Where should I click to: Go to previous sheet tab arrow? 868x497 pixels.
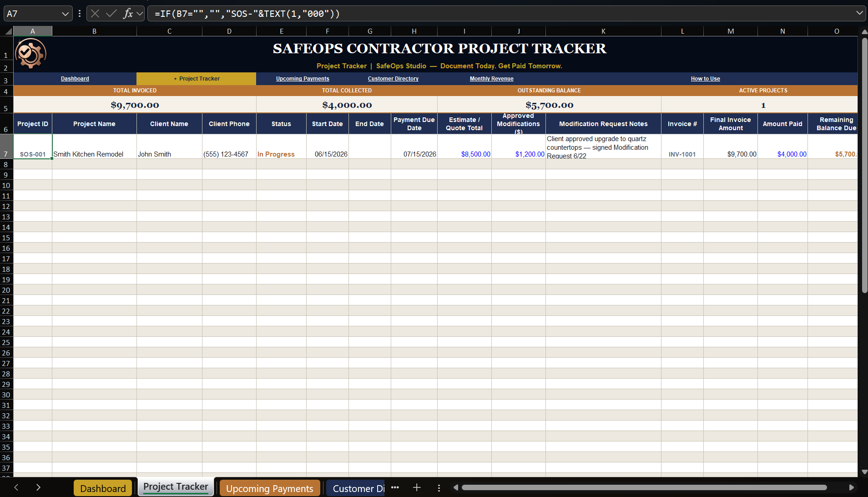coord(16,487)
